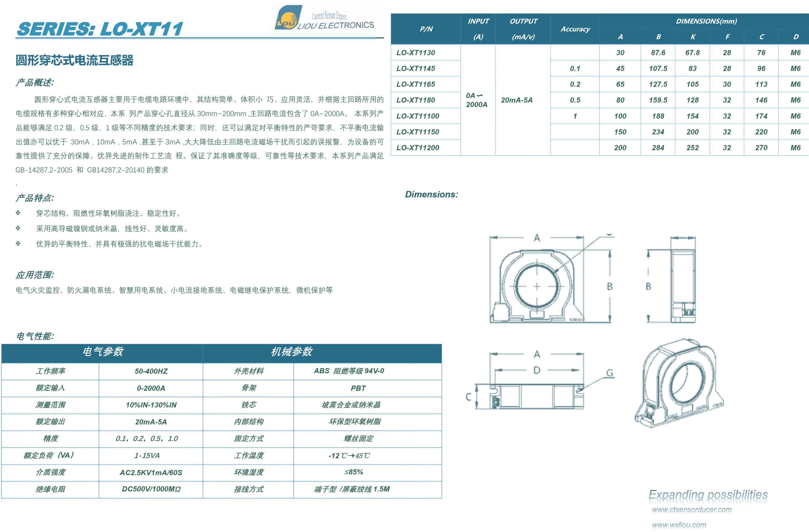Click the DIMENSIONS(mm) header

[706, 21]
